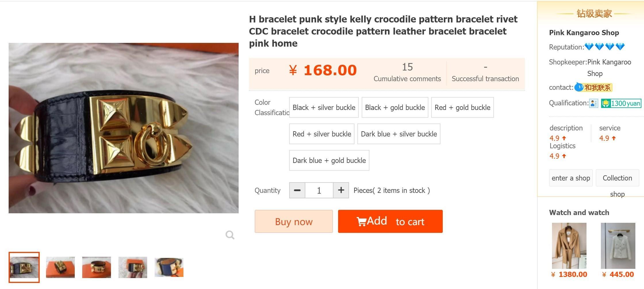Increase quantity with the plus button
The image size is (644, 289).
pos(341,190)
